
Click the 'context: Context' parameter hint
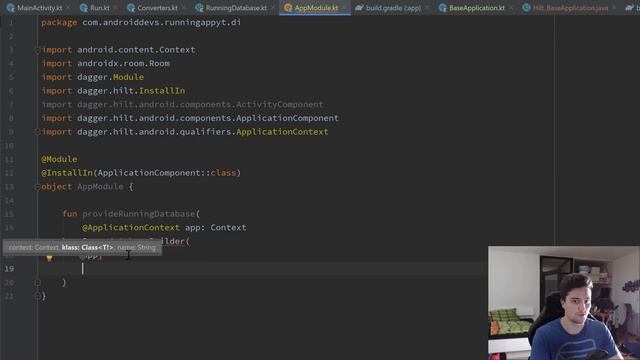pos(33,247)
